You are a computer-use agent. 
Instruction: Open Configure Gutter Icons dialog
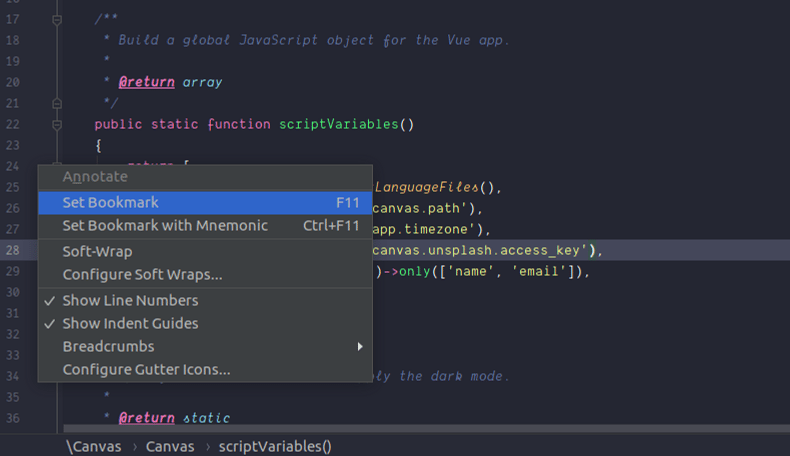(x=146, y=369)
